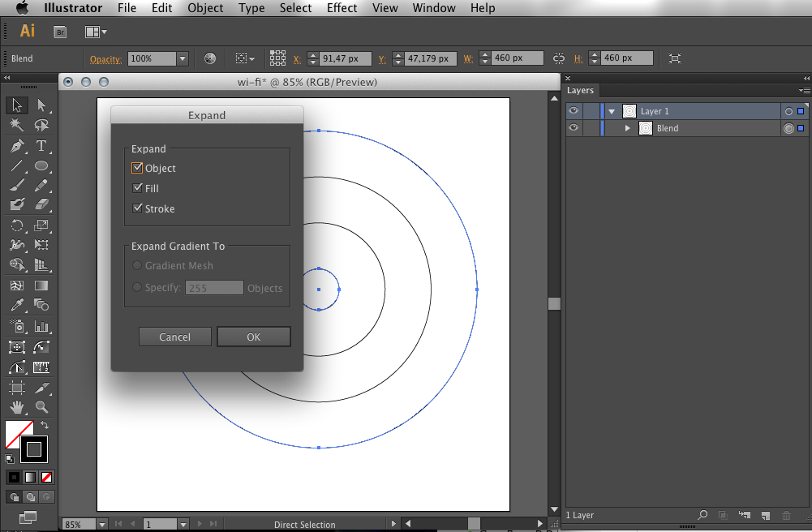Expand the Blend sublayer triangle

click(x=627, y=128)
